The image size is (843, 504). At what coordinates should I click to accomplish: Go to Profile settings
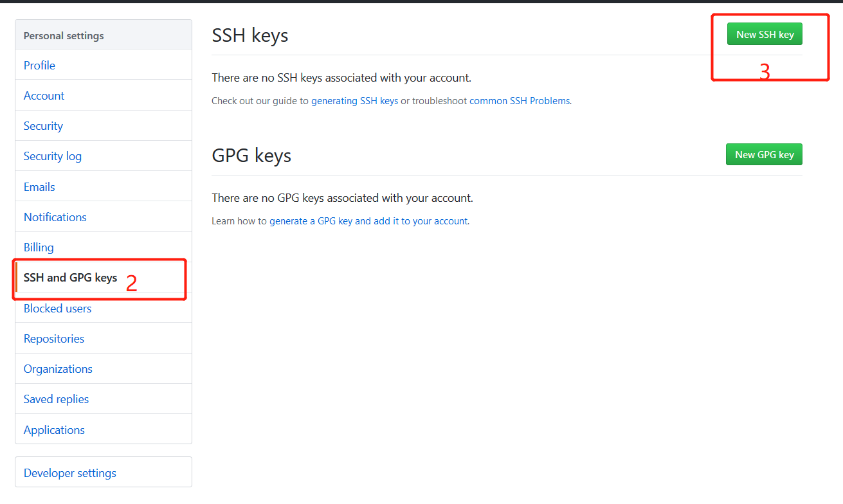(39, 65)
